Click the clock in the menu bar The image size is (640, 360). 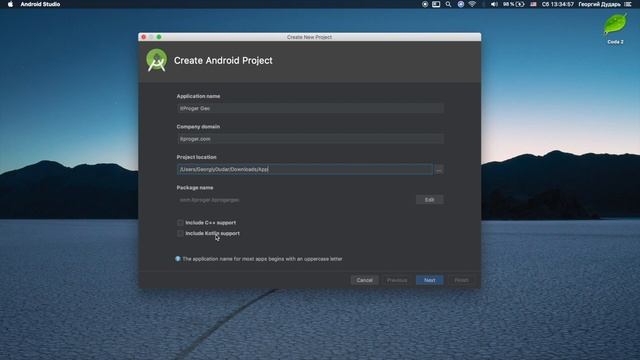coord(558,4)
